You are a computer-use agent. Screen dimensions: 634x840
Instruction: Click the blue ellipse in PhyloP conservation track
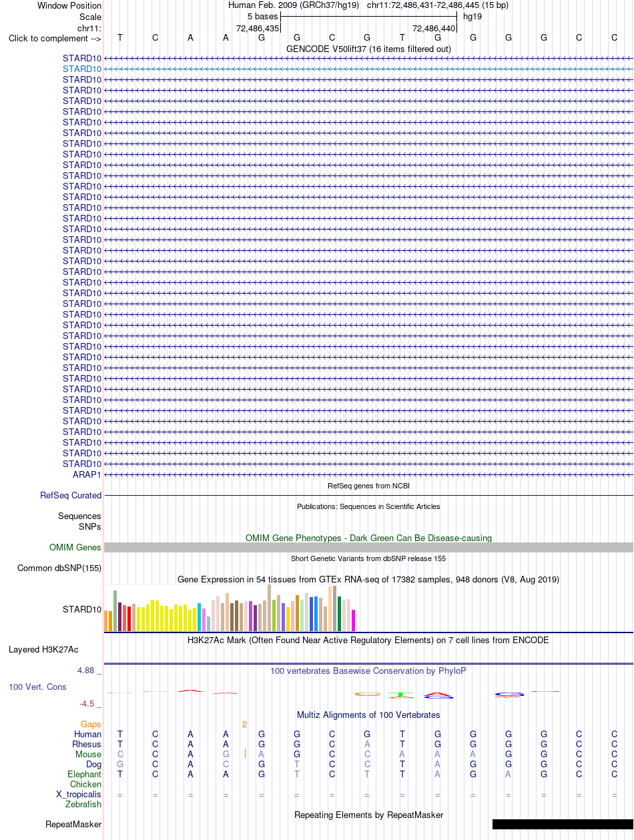(509, 695)
